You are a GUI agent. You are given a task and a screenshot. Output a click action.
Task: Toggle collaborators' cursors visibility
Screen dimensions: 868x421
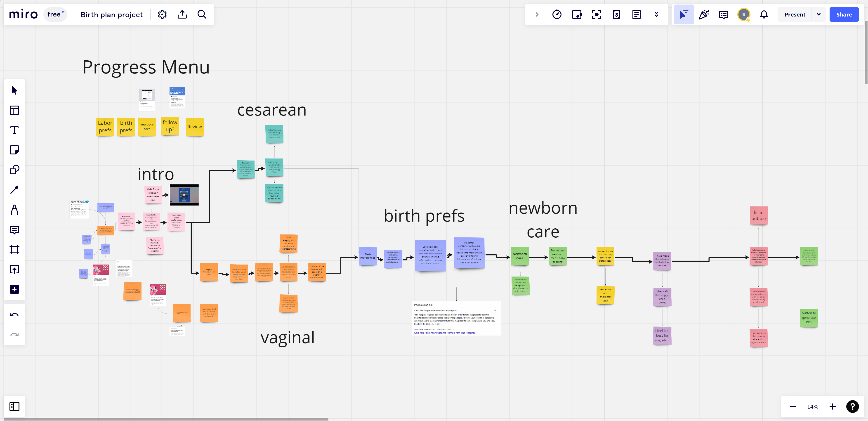tap(683, 14)
